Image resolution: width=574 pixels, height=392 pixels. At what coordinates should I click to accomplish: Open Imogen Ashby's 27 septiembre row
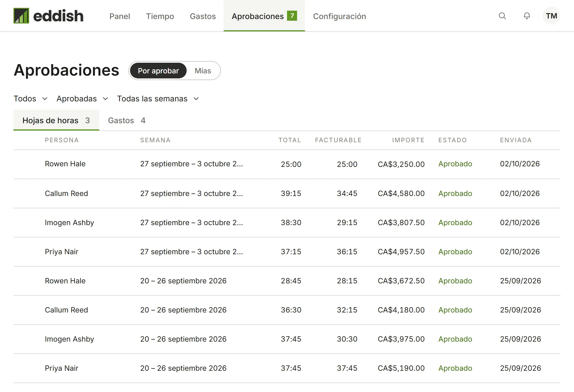click(x=287, y=223)
